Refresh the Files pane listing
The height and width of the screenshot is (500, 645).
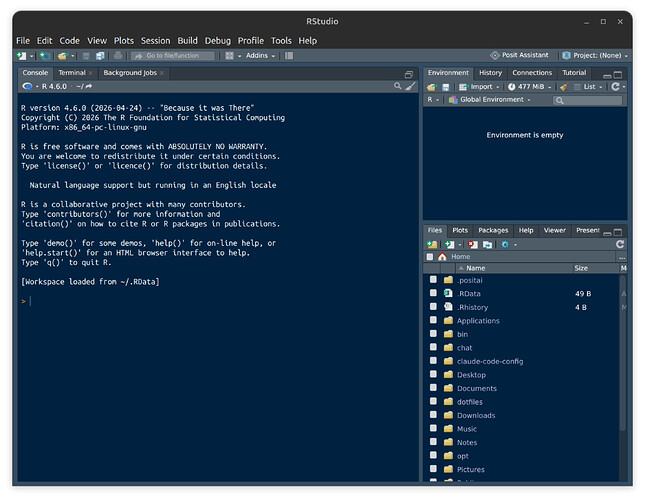point(620,244)
